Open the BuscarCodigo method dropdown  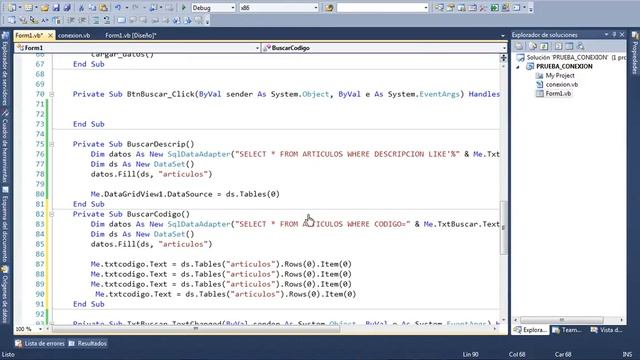coord(504,48)
